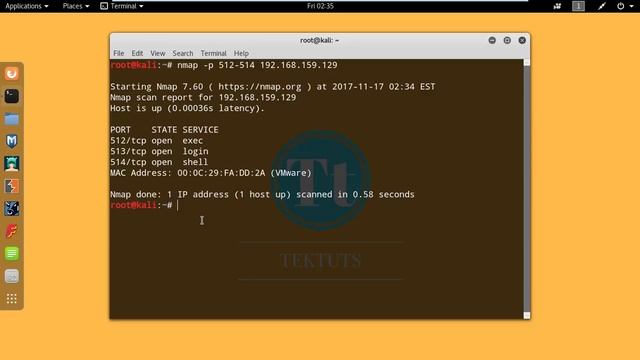Open the power system menu
Screen dimensions: 640x360
point(624,6)
